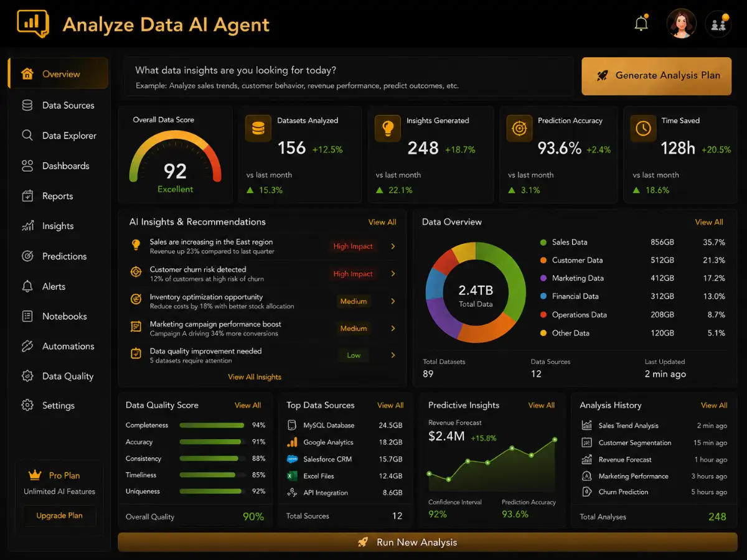Viewport: 747px width, 560px height.
Task: Focus the data insights prompt field
Action: (x=348, y=77)
